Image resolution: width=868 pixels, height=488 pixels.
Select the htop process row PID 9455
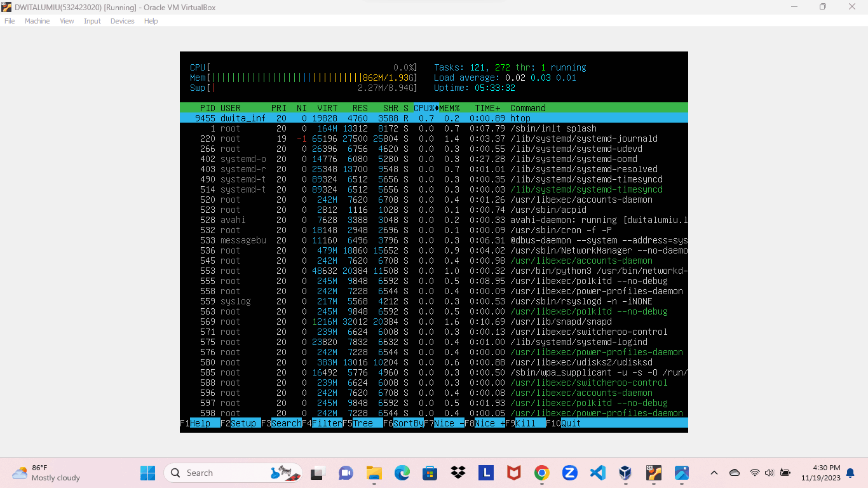(434, 118)
